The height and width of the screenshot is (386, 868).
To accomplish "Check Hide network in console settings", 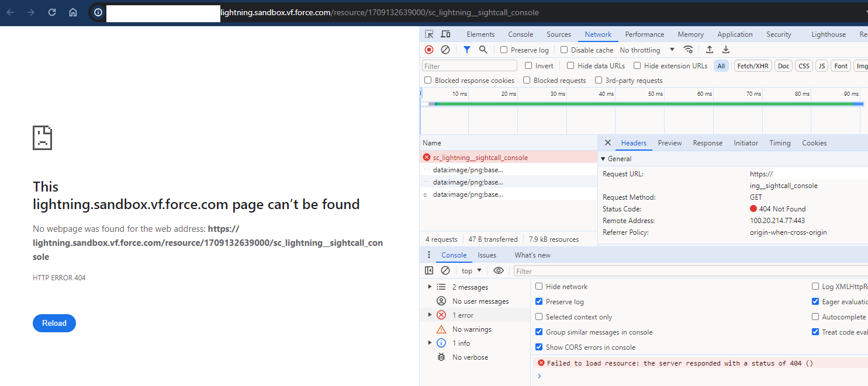I will pos(539,286).
